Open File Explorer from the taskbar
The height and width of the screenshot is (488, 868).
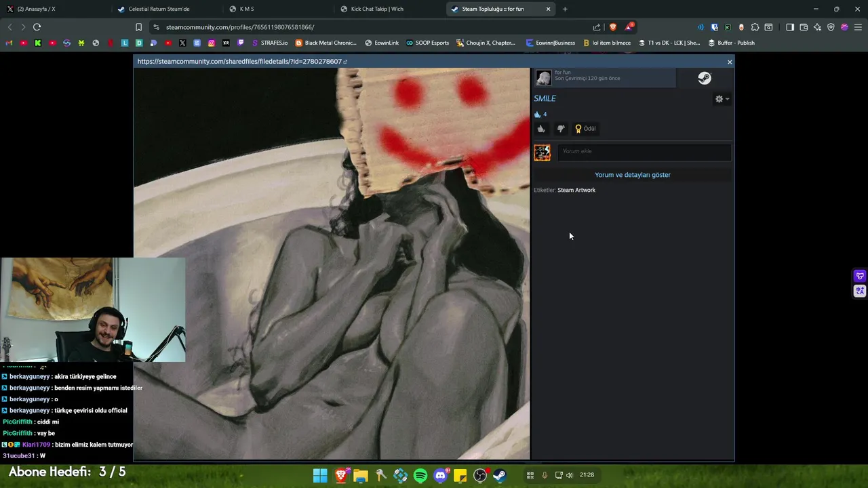[x=361, y=475]
